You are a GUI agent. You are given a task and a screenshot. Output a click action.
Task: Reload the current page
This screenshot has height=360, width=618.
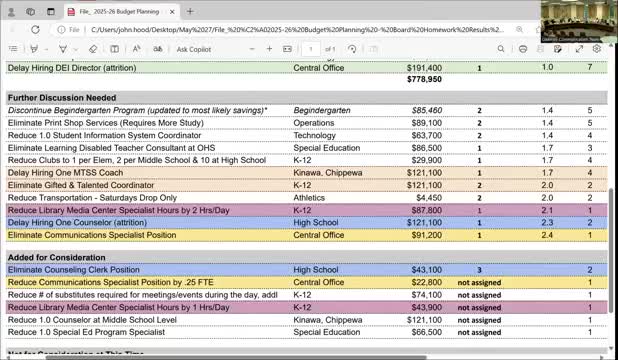(35, 30)
